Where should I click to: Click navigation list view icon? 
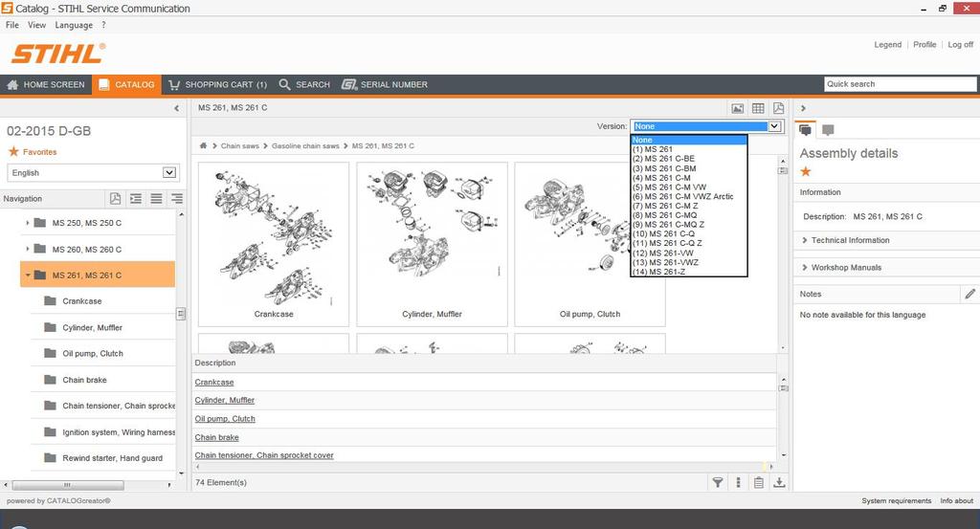point(156,199)
